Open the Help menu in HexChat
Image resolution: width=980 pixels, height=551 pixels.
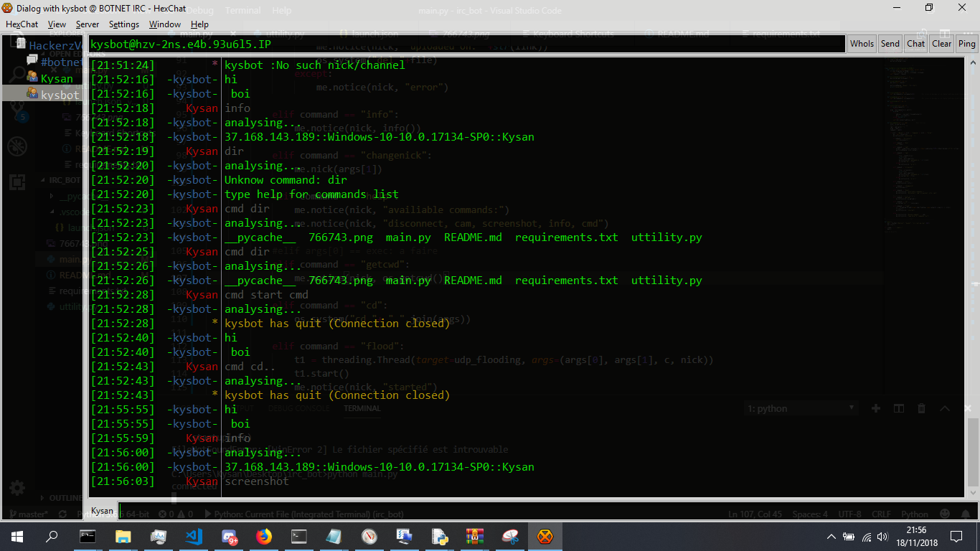point(199,24)
